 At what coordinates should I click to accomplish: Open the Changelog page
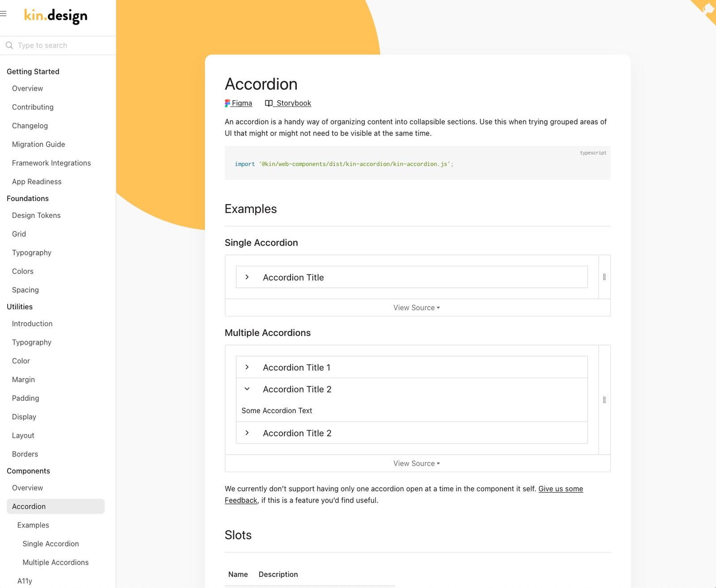coord(30,126)
